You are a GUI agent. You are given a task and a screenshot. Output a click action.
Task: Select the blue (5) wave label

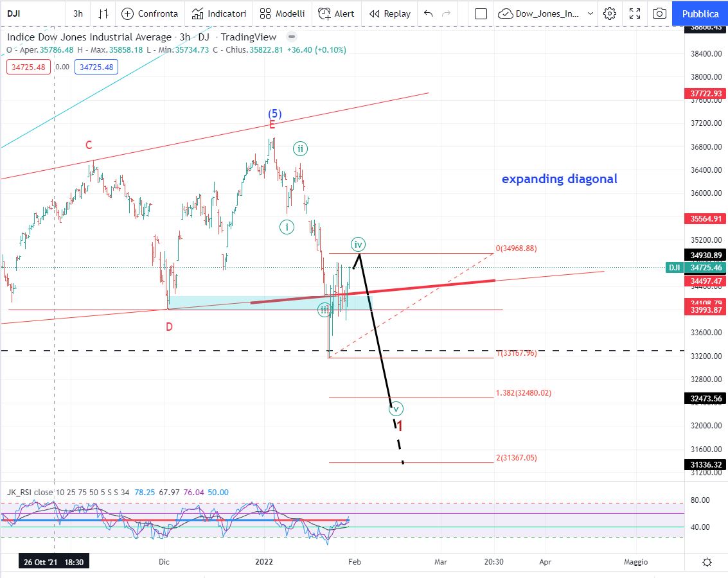pyautogui.click(x=275, y=114)
